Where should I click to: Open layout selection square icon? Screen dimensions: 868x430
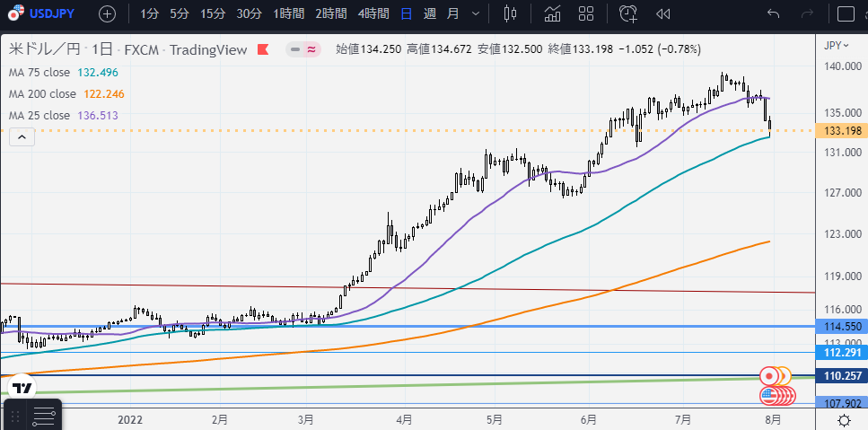coord(846,13)
